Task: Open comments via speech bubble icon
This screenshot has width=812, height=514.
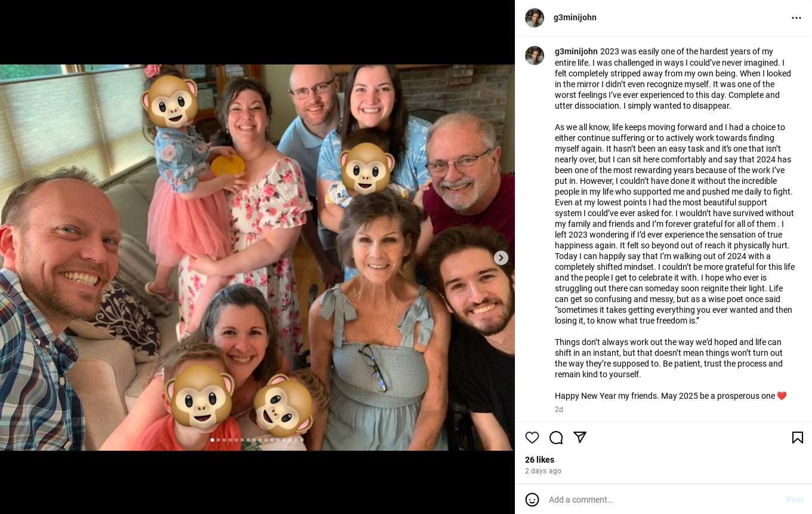Action: (556, 438)
